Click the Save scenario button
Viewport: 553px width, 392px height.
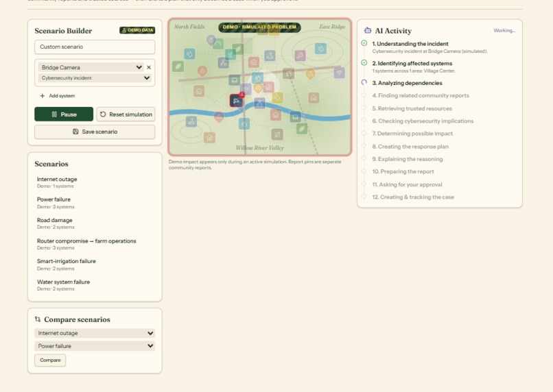(x=95, y=132)
